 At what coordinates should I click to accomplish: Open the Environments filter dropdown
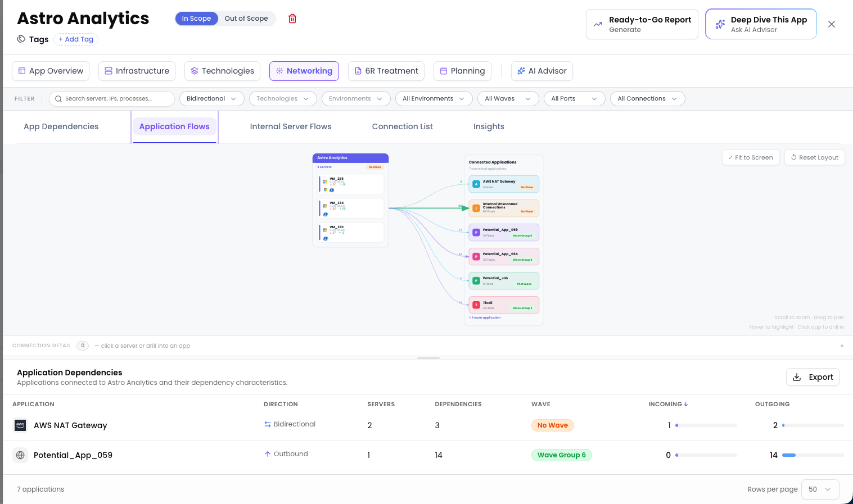click(356, 99)
